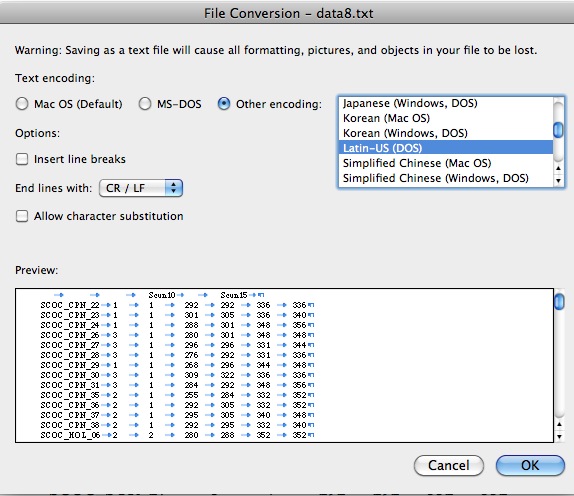Click the encoding list scroll down arrow
Viewport: 574px width, 496px height.
point(558,180)
